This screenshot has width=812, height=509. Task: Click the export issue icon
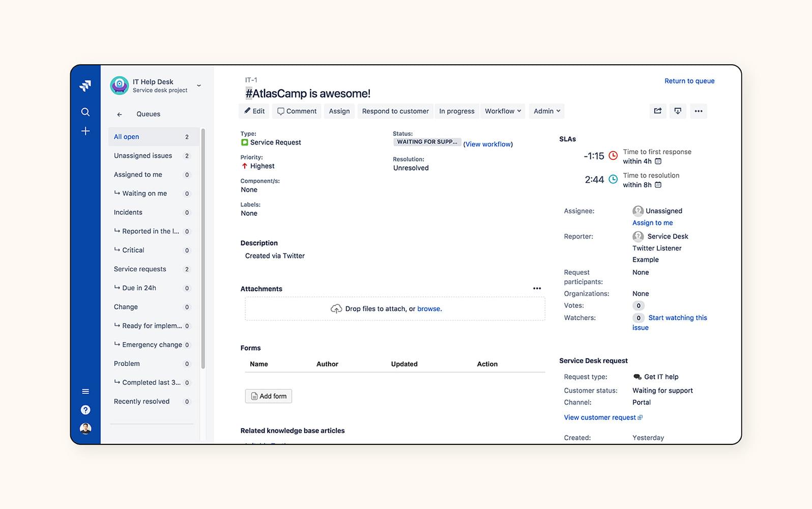click(x=678, y=111)
